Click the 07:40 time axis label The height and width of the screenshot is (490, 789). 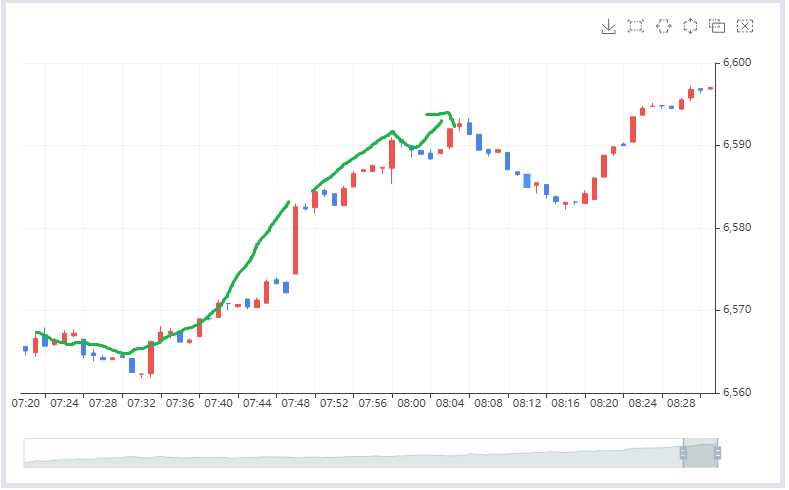(218, 403)
